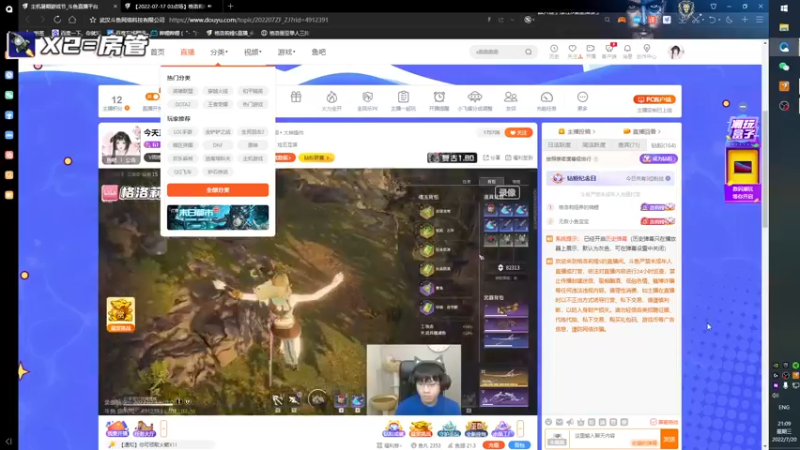Expand the left activity strip arrow below video
This screenshot has height=450, width=800.
163,429
